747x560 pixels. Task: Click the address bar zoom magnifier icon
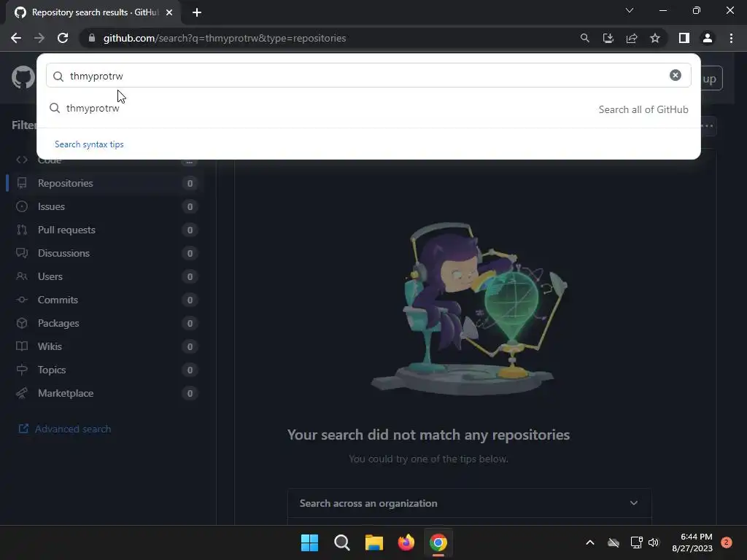[x=584, y=38]
